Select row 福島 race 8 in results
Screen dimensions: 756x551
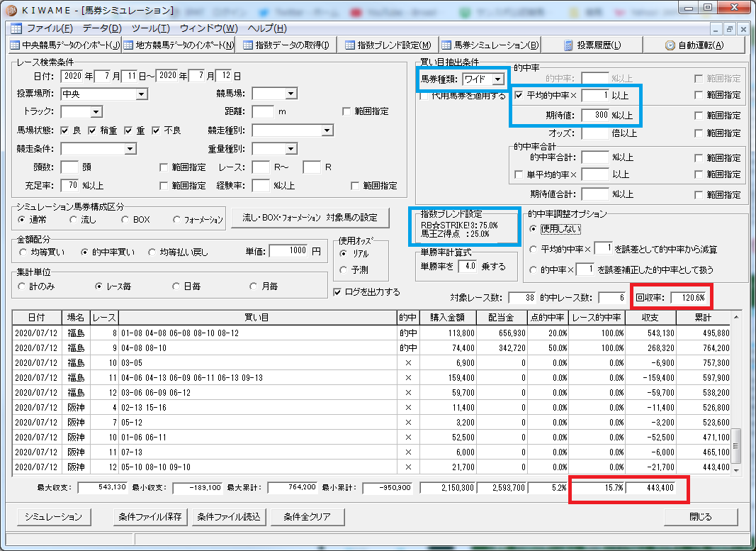(x=371, y=333)
